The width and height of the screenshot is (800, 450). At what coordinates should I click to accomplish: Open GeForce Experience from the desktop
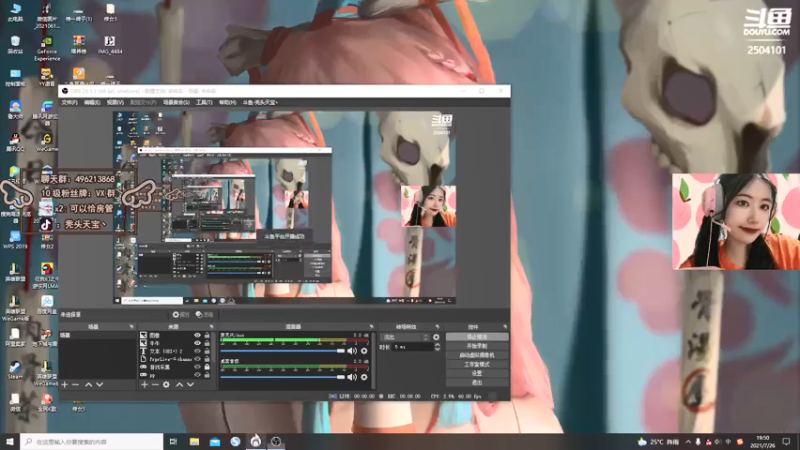click(47, 48)
